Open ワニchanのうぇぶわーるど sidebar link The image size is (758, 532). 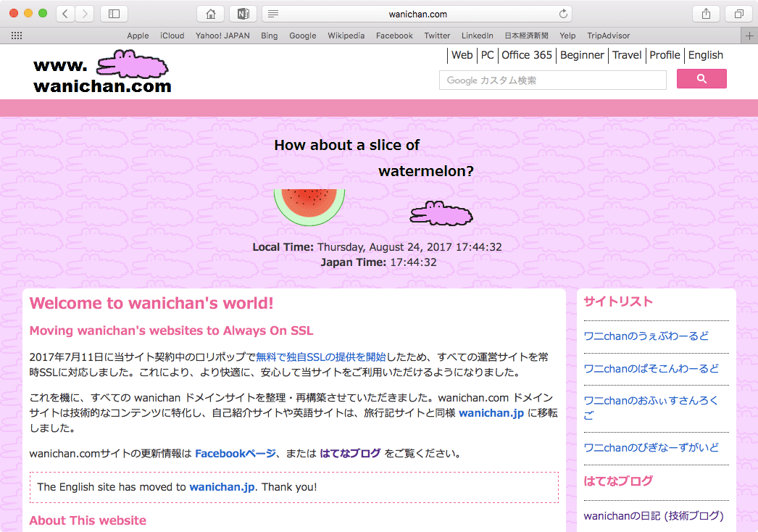pyautogui.click(x=646, y=336)
